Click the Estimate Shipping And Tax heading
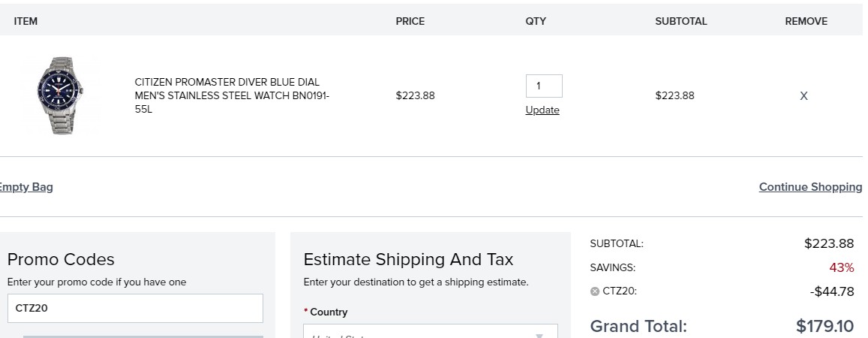Screen dimensions: 868x338 [409, 259]
